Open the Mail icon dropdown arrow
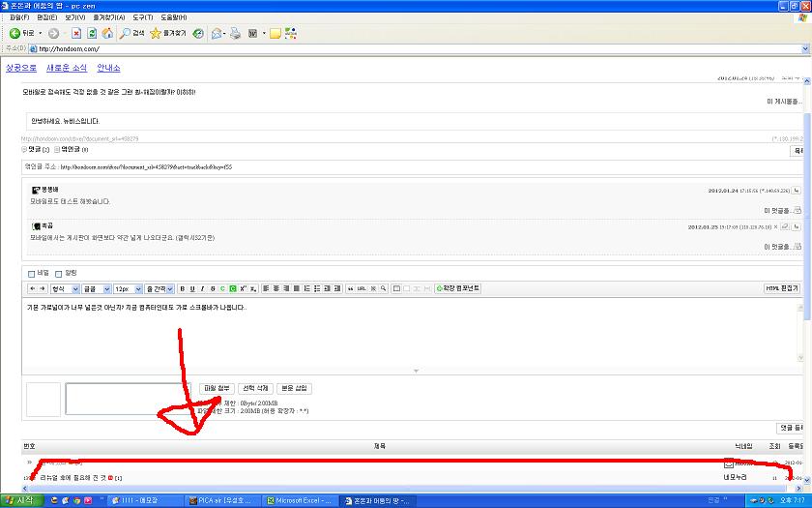This screenshot has width=812, height=508. pos(224,33)
